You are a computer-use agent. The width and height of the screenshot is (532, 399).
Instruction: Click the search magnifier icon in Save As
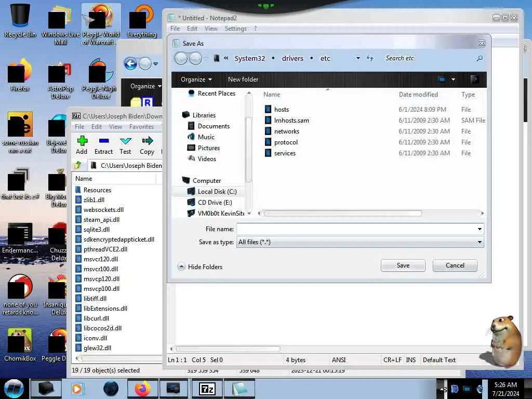click(x=480, y=58)
